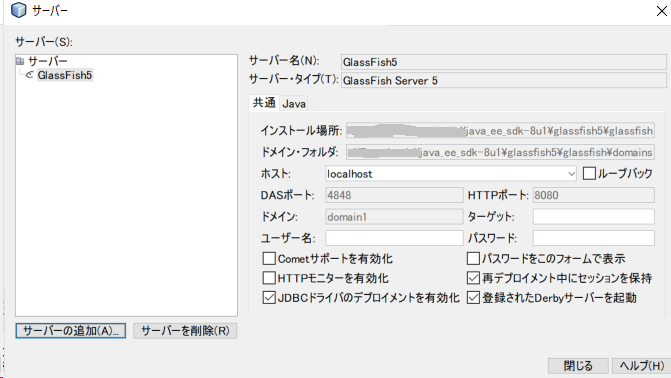This screenshot has width=671, height=378.
Task: Uncheck 登録されたDerbyサーバーを起動
Action: pos(473,298)
